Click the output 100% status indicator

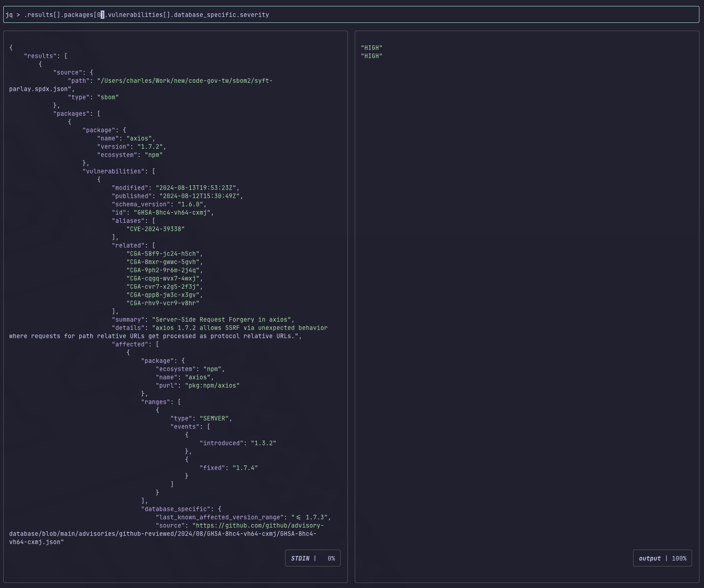662,558
